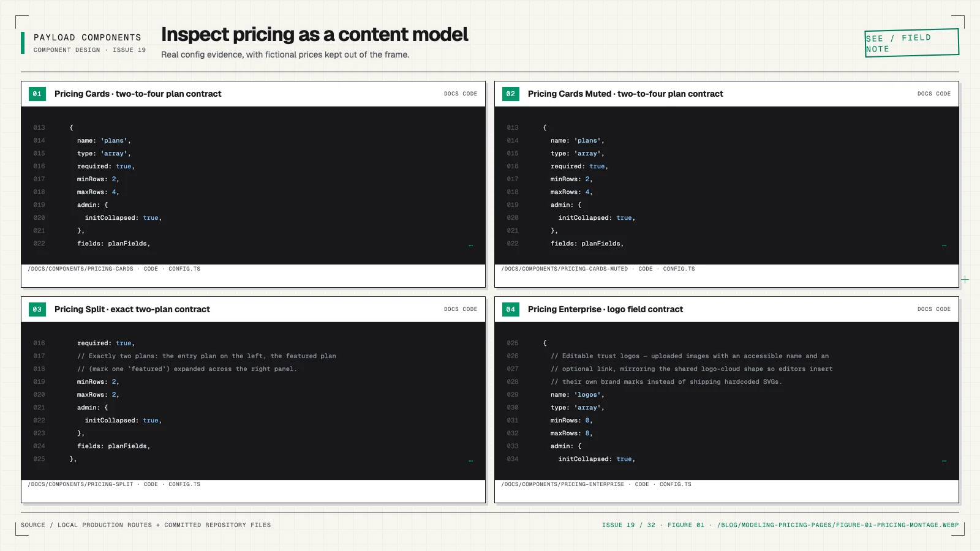Click title 'Pricing Cards Muted · two-to-four plan contract'
The image size is (980, 551).
point(625,94)
